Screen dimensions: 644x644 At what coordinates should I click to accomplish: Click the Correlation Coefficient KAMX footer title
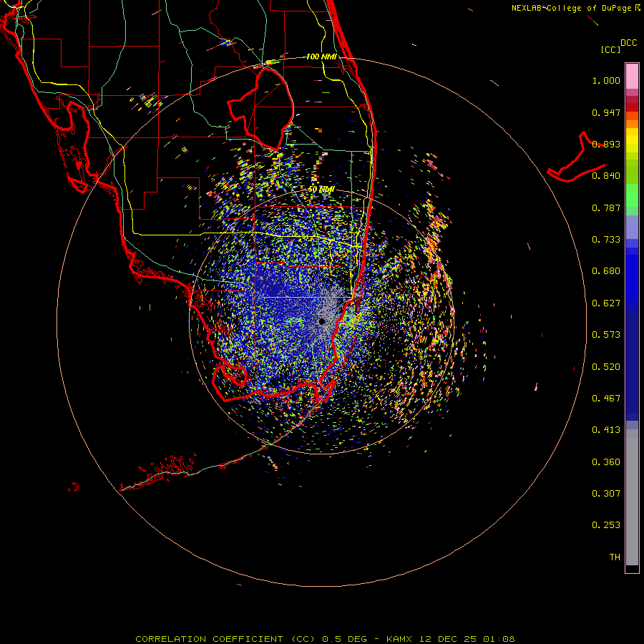325,639
